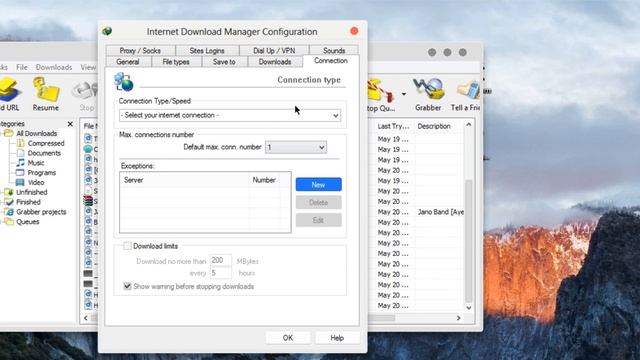Select the Music category note icon
Screen dimensions: 640x360
(20, 163)
